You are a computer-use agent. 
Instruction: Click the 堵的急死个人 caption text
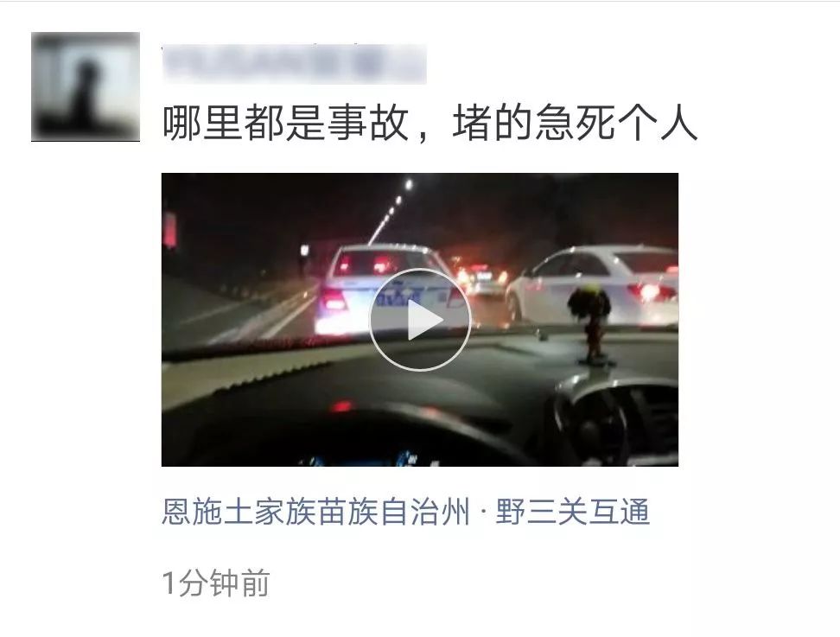pyautogui.click(x=575, y=123)
